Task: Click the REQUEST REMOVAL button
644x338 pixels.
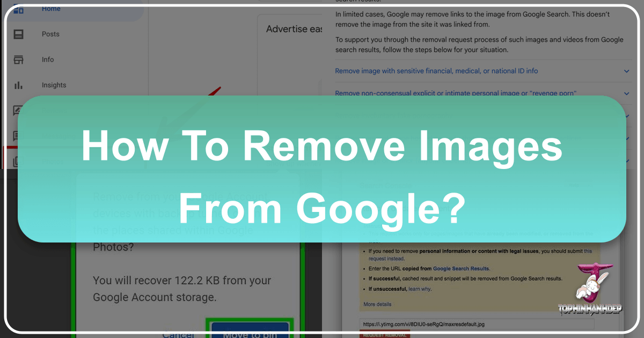Action: point(385,335)
